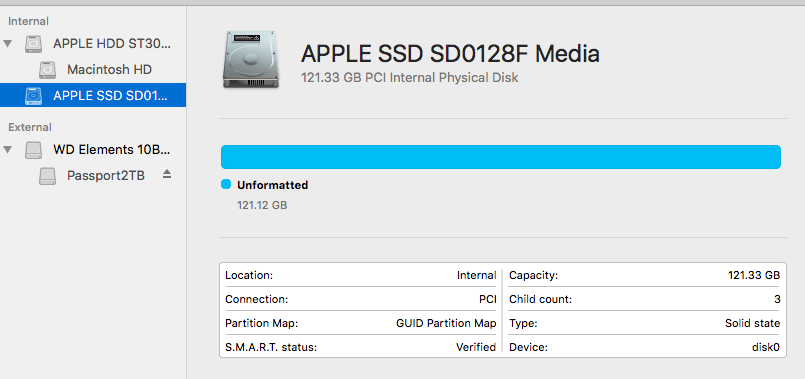The image size is (805, 379).
Task: Click the 121.33 GB capacity value
Action: tap(754, 275)
